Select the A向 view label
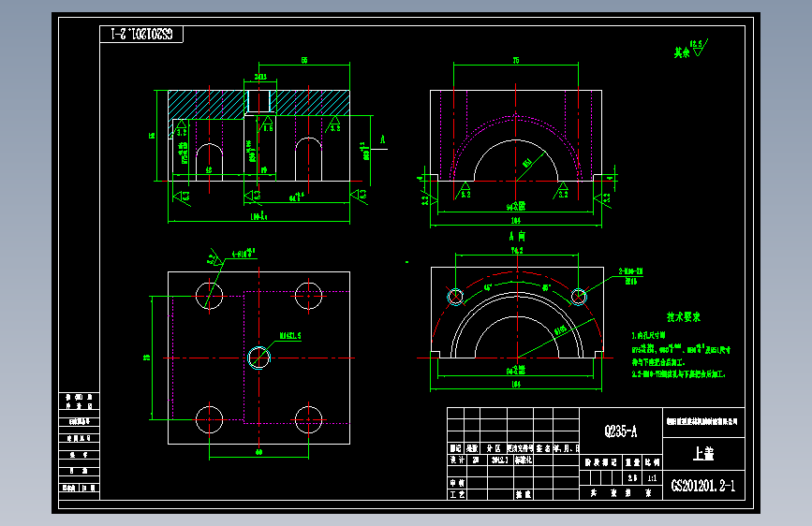This screenshot has width=812, height=526. 517,237
